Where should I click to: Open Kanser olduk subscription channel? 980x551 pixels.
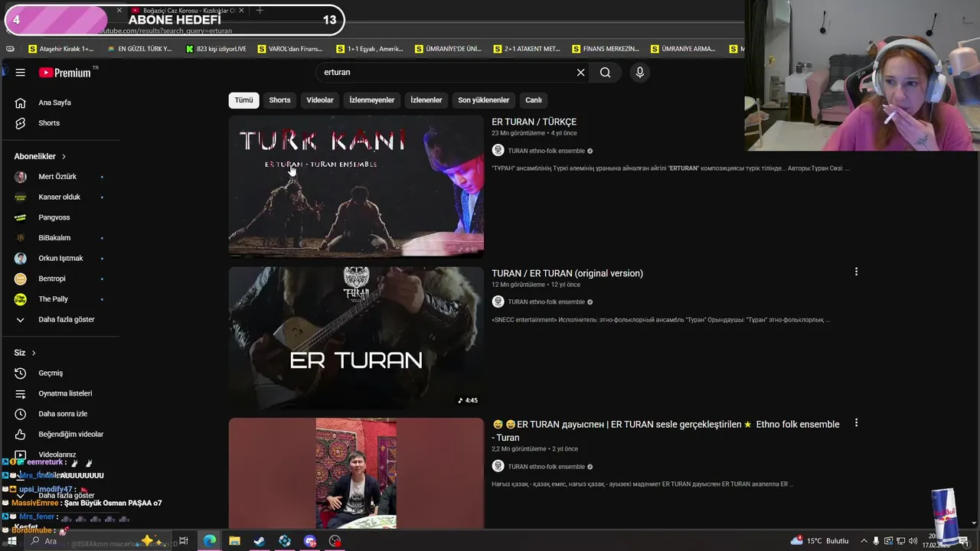click(60, 197)
